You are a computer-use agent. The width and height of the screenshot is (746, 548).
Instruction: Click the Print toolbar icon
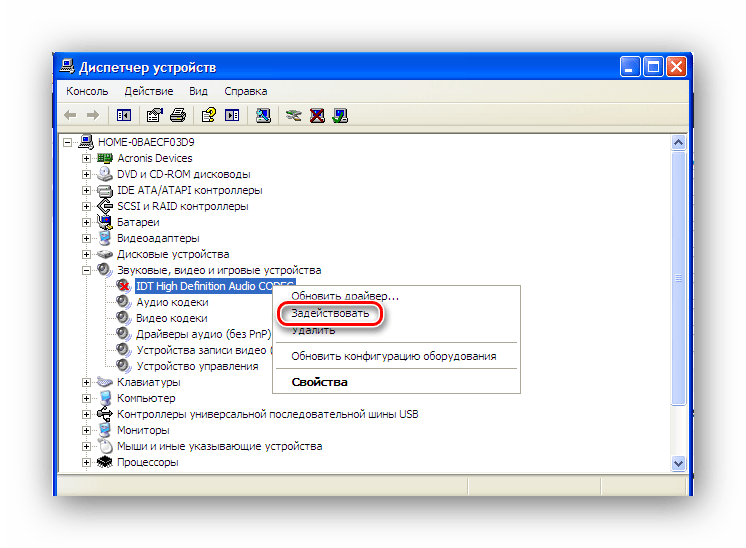[178, 115]
